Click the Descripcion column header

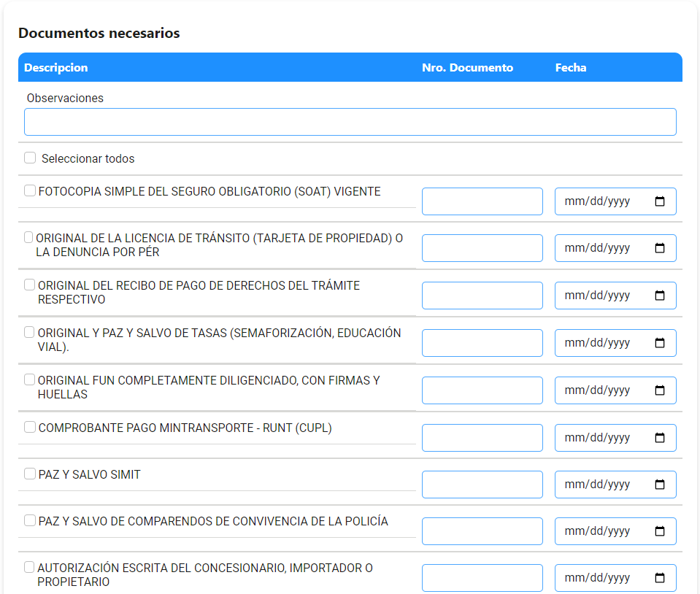55,67
